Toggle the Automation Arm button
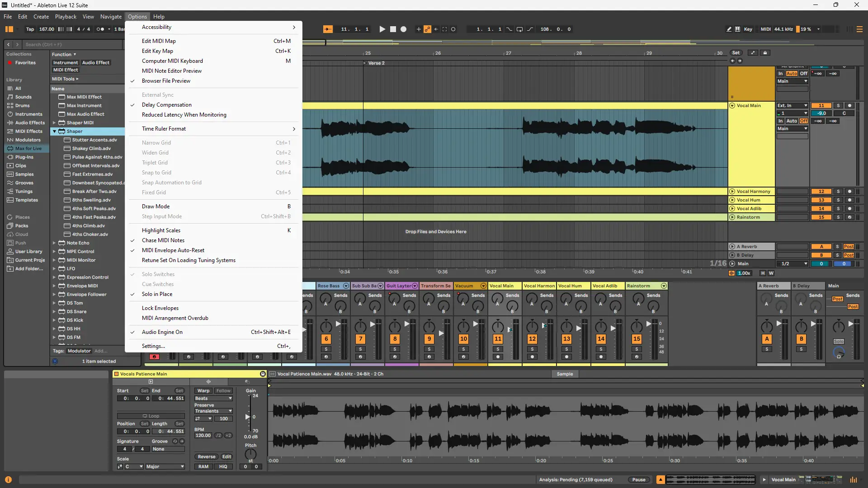868x488 pixels. pyautogui.click(x=427, y=29)
